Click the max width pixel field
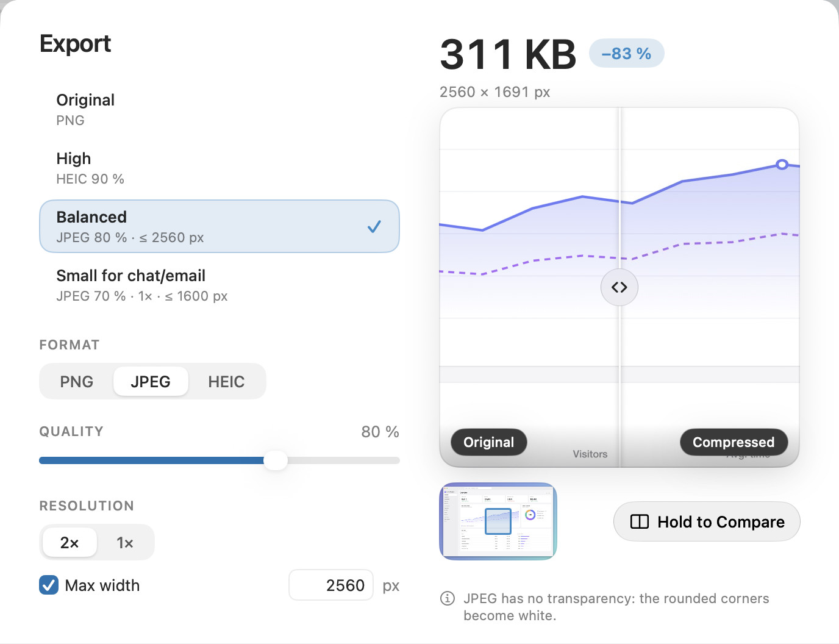The width and height of the screenshot is (839, 644). (x=331, y=585)
